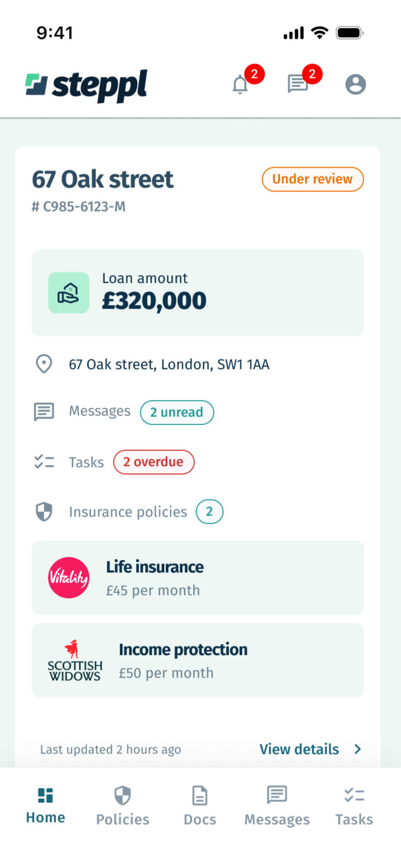Open the Messages tab in bottom bar
The width and height of the screenshot is (401, 868).
(277, 806)
